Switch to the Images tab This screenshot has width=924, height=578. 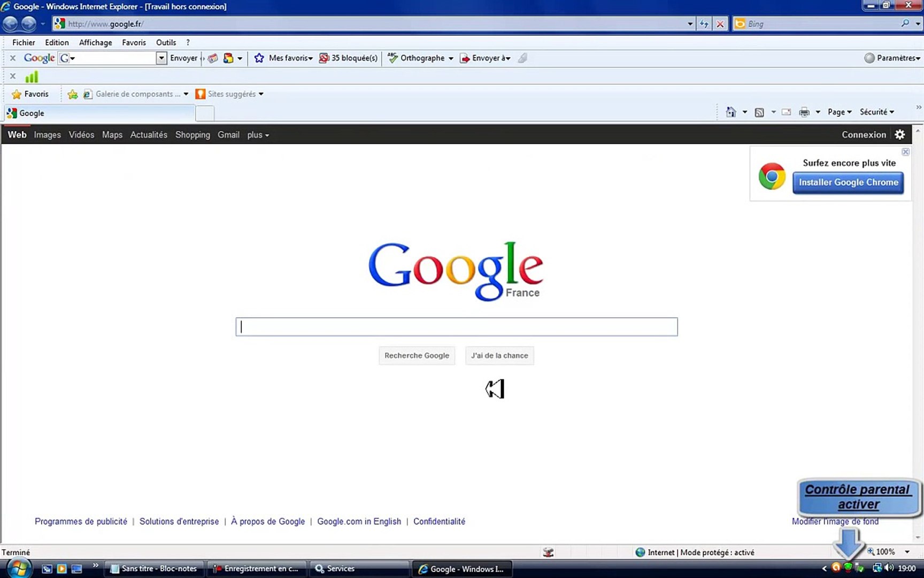coord(47,135)
